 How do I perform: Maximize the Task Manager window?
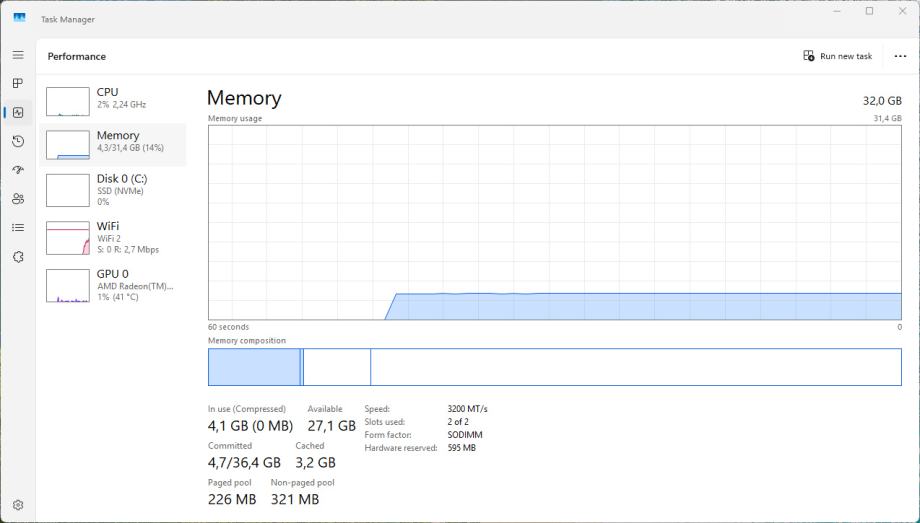(869, 11)
